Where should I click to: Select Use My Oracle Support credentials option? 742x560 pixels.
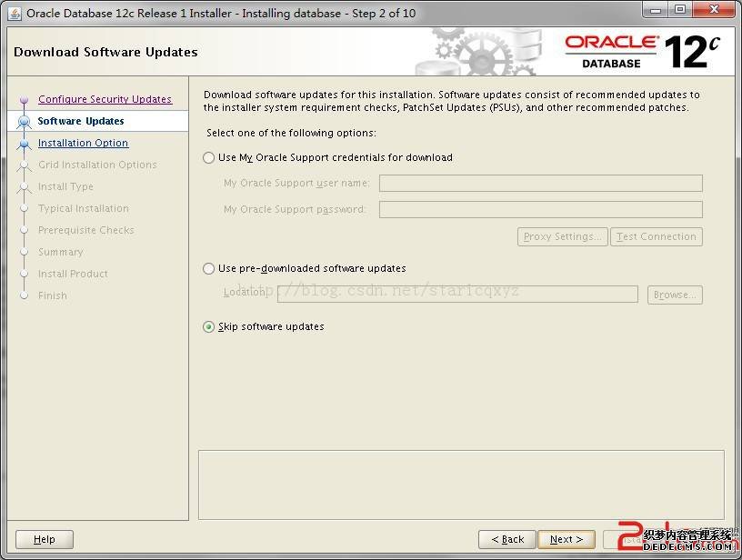click(x=209, y=158)
